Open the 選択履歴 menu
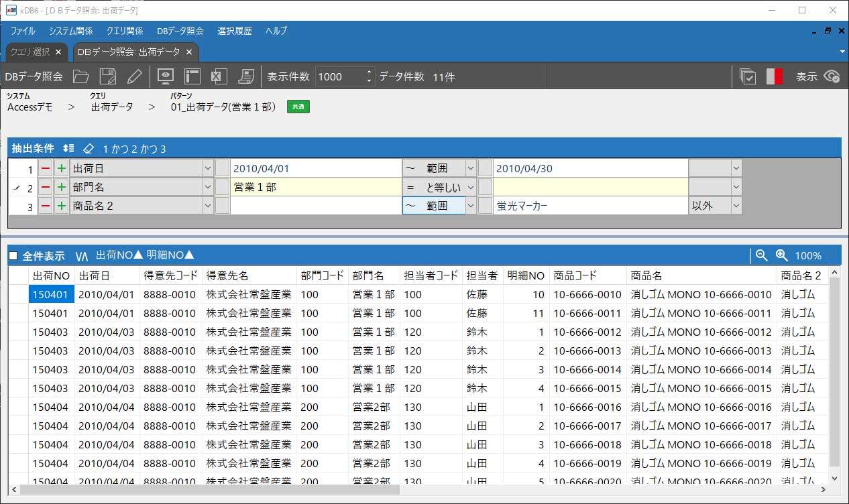Viewport: 849px width, 504px height. tap(235, 31)
